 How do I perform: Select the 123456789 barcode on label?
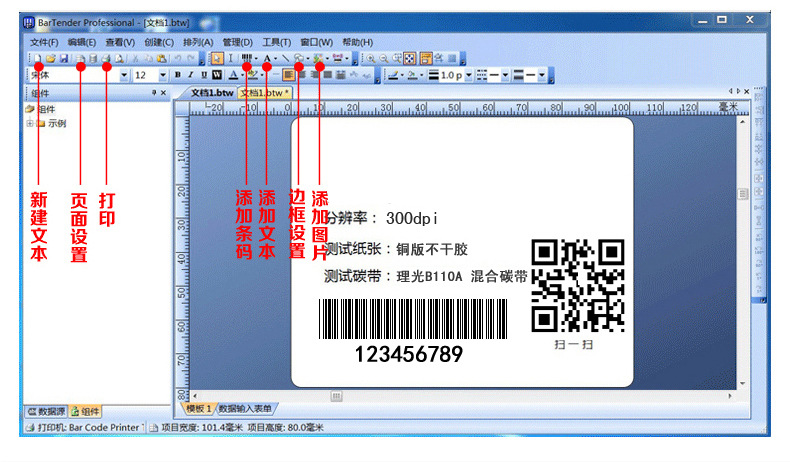point(413,331)
